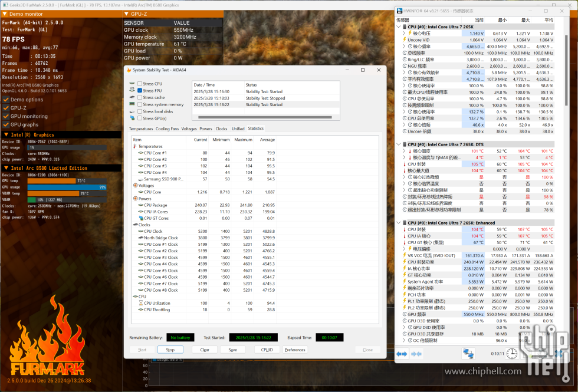Uncheck the Stress FPU checkbox
The width and height of the screenshot is (578, 392).
click(x=140, y=90)
